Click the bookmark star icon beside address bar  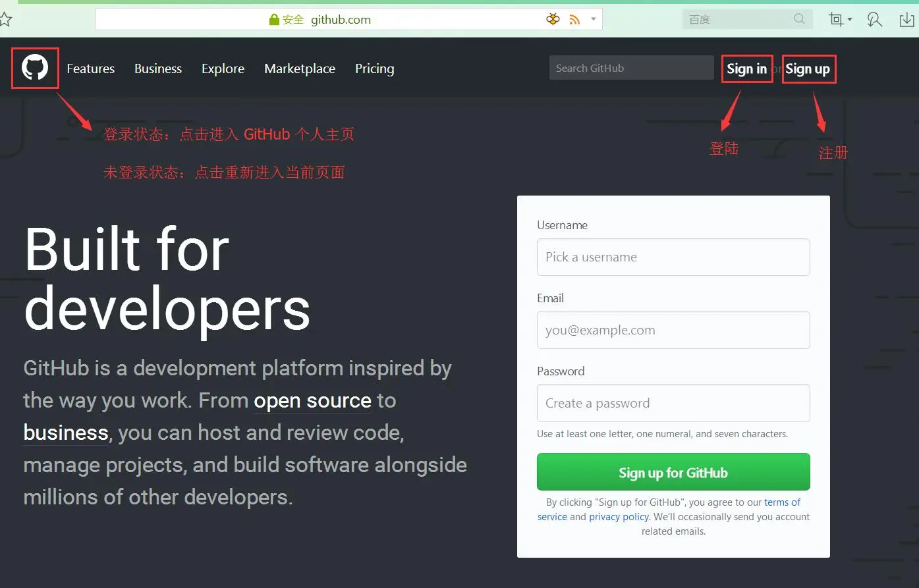point(5,19)
